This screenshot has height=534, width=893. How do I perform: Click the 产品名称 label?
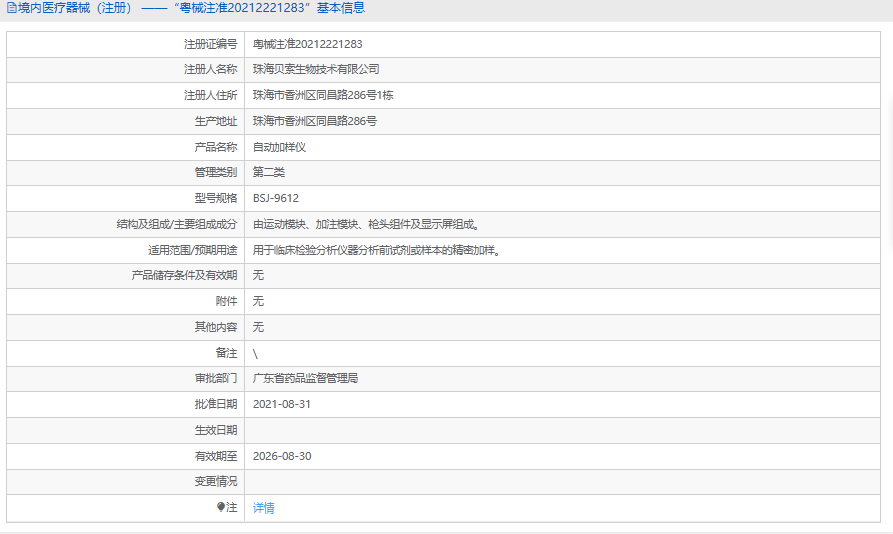click(x=216, y=147)
